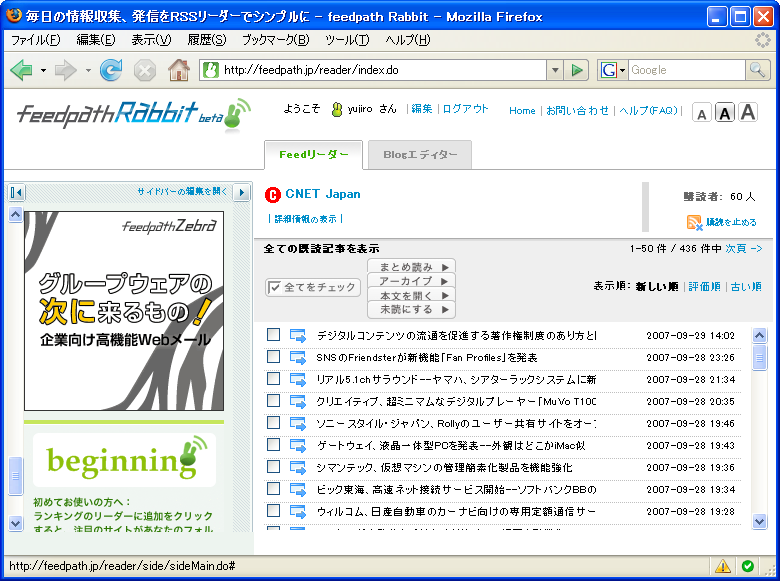Click the search magnifier icon

tap(757, 70)
